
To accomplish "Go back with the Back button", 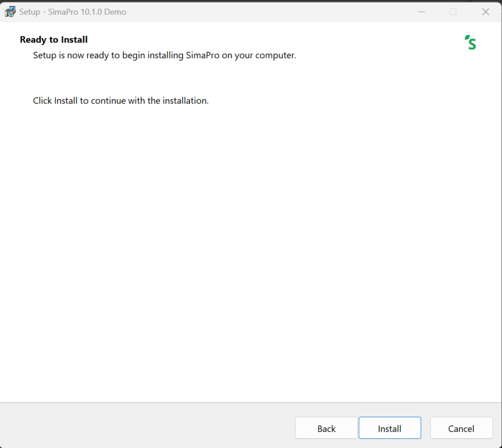I will (x=326, y=428).
